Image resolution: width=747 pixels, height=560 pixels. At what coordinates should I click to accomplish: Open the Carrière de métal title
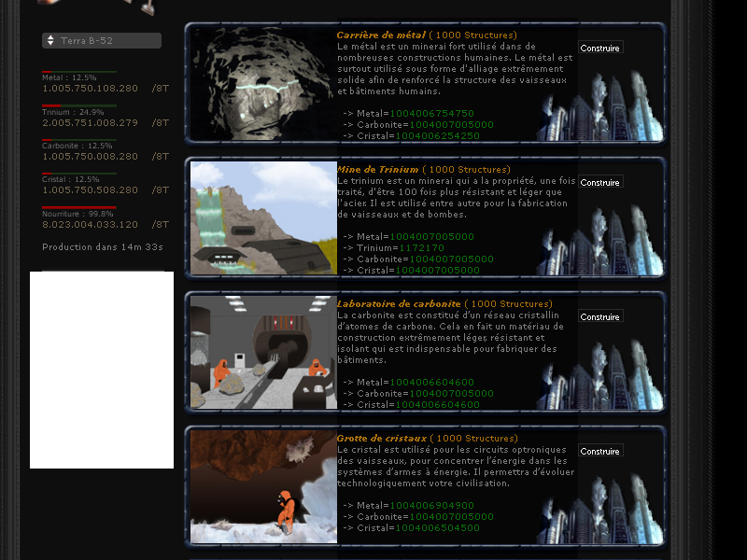pos(381,35)
